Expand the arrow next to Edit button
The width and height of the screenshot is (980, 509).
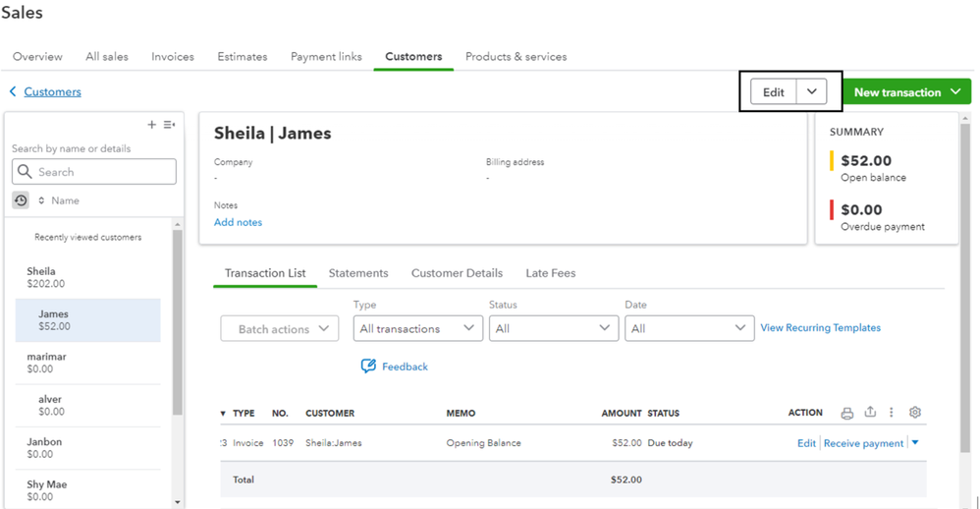[x=812, y=91]
